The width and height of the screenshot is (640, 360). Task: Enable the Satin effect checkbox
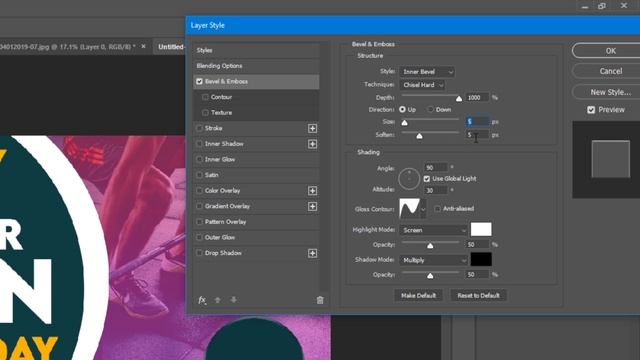tap(199, 175)
